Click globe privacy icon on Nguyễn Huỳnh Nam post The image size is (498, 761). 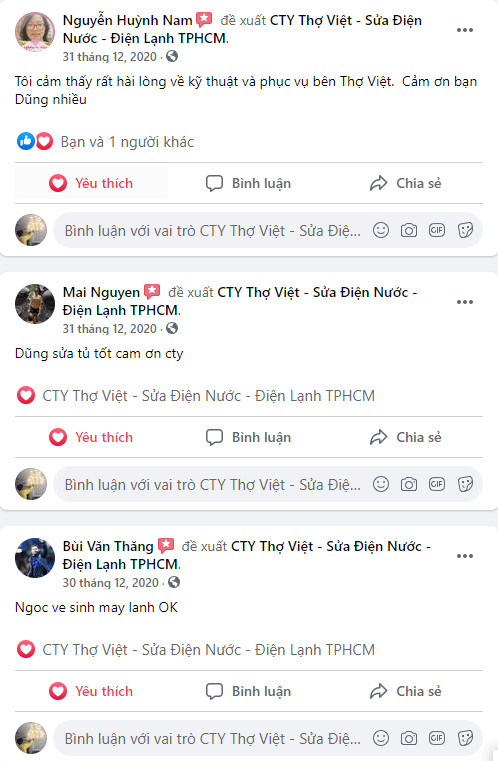coord(172,56)
